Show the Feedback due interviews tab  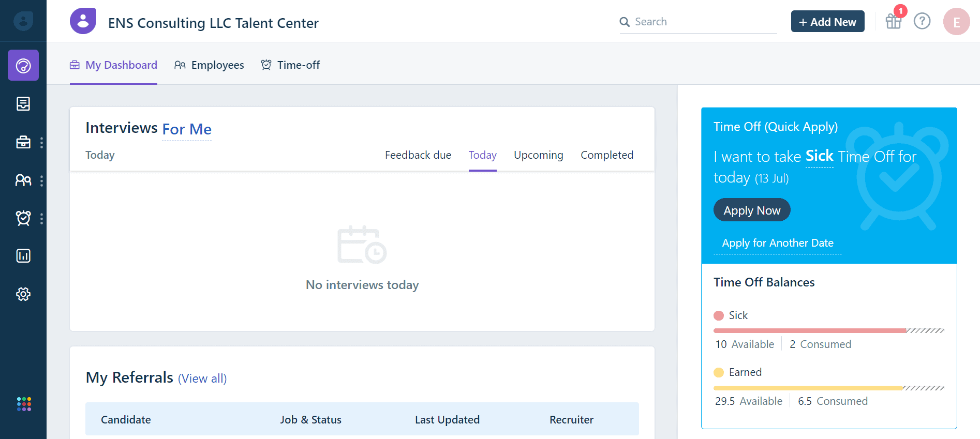418,155
